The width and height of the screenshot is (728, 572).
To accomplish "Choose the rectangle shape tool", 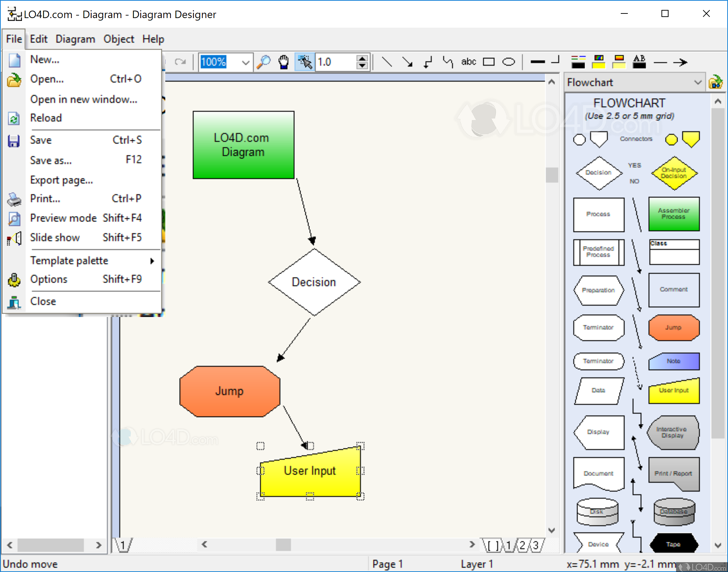I will [x=489, y=62].
